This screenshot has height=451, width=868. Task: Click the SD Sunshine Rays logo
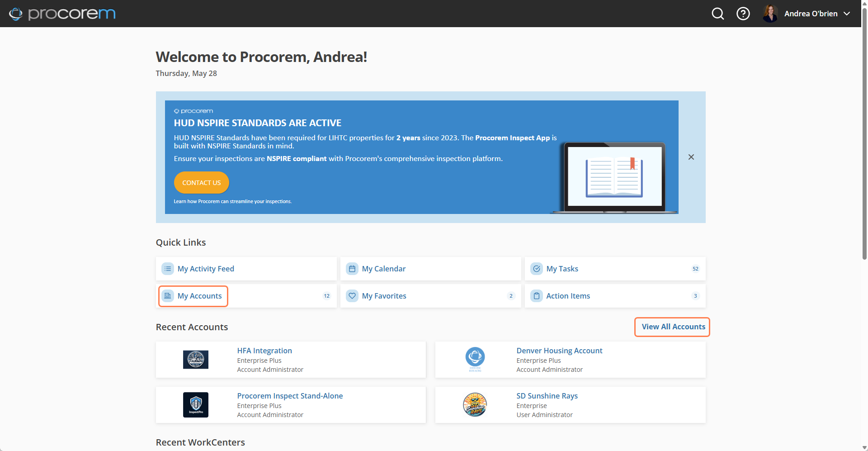(x=475, y=405)
